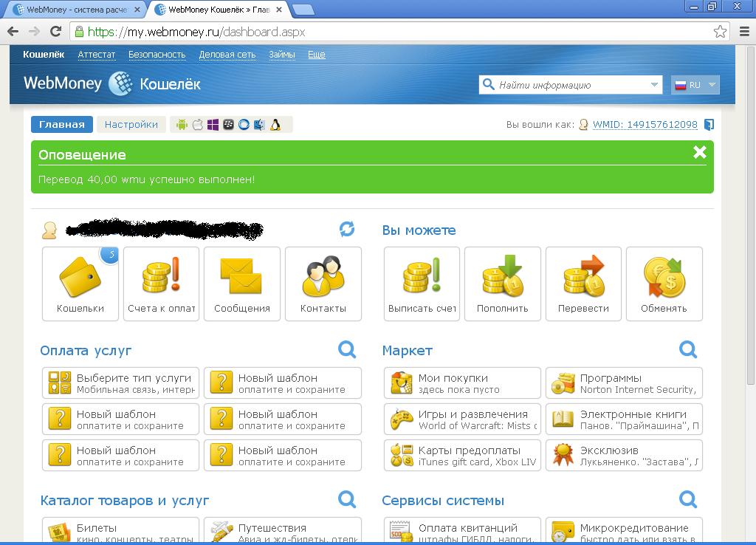Click the Linux penguin platform icon
756x545 pixels.
[275, 125]
